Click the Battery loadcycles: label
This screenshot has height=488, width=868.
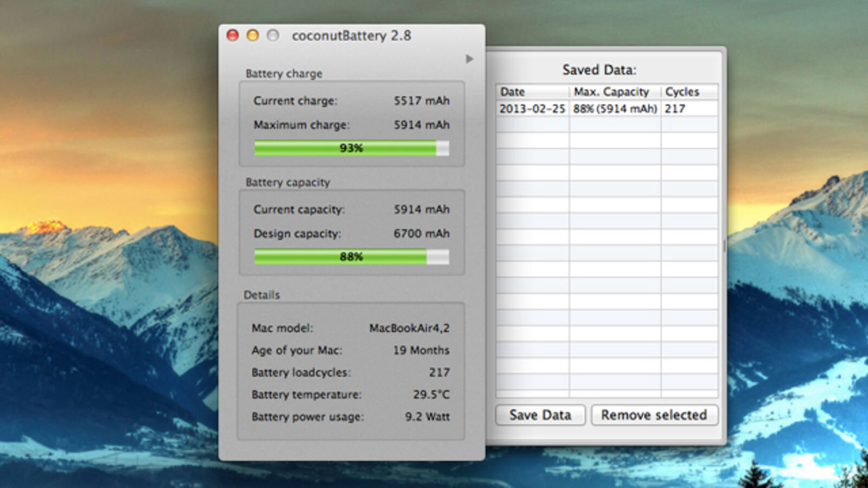301,373
